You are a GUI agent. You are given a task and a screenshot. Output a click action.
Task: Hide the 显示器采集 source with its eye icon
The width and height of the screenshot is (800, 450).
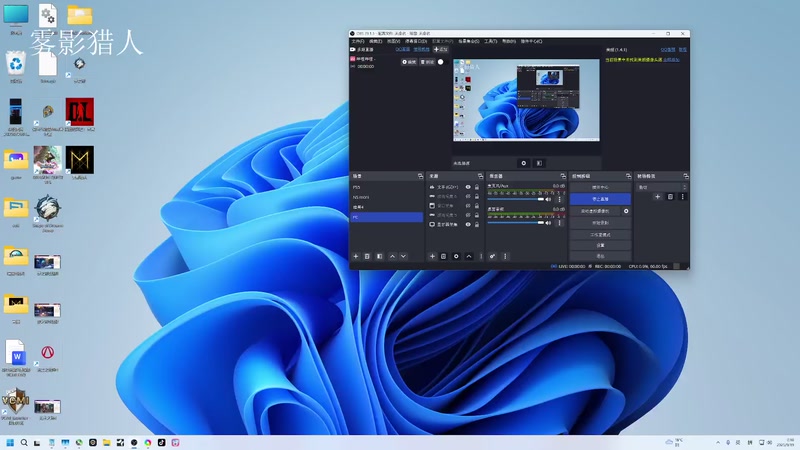(x=468, y=224)
